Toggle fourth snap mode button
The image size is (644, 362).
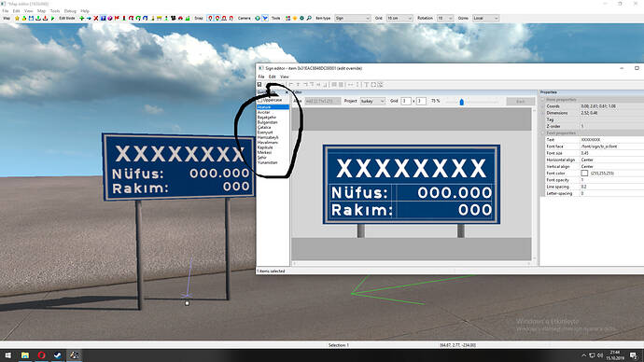(231, 18)
